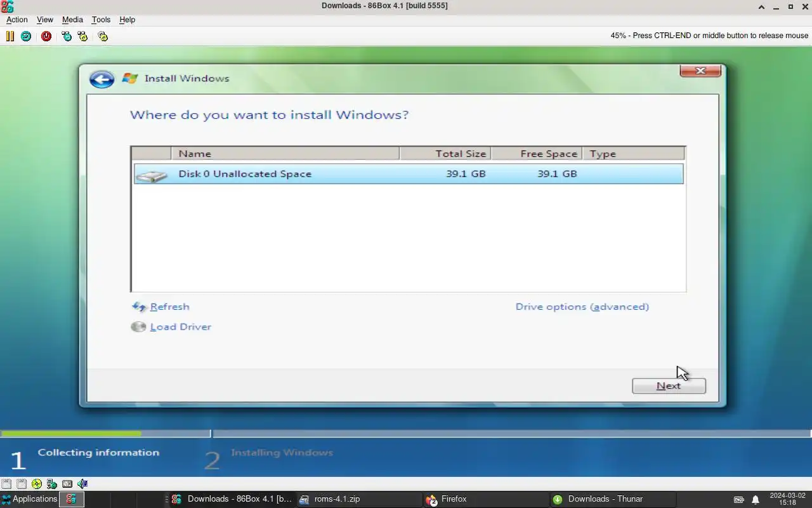This screenshot has width=812, height=508.
Task: Switch to Firefox in the taskbar
Action: 485,499
